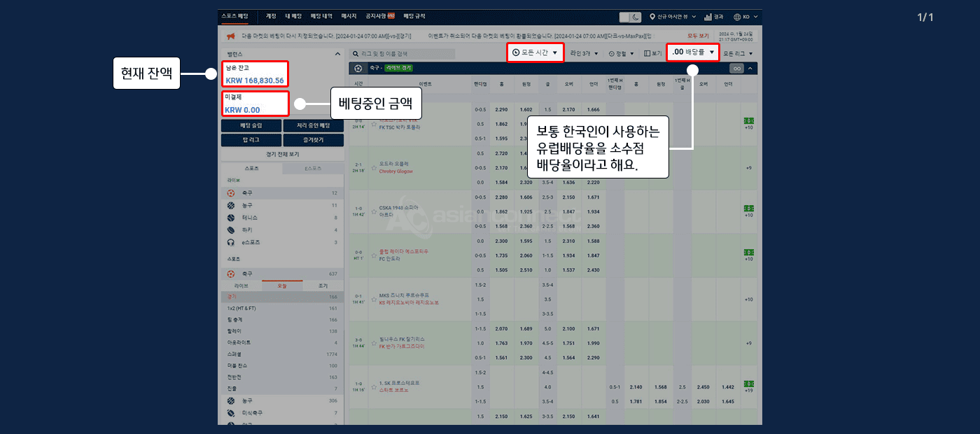This screenshot has width=980, height=434.
Task: Click the megaphone announcement icon
Action: (230, 36)
